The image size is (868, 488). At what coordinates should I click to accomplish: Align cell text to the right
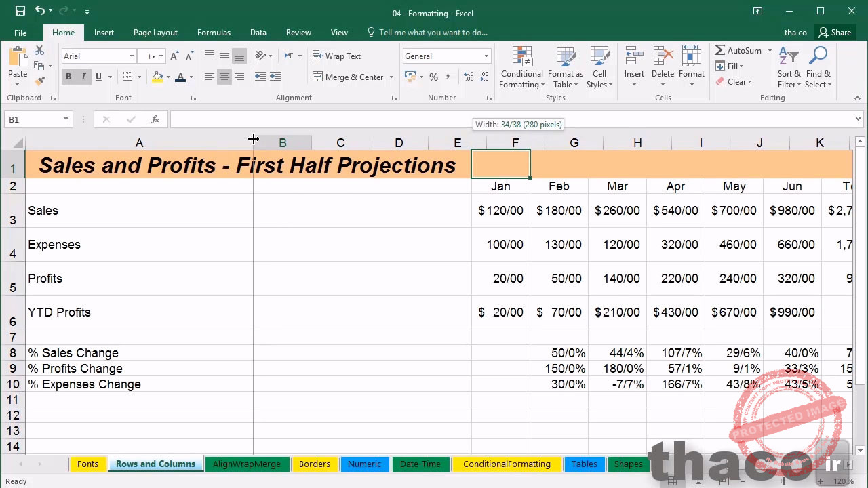[239, 77]
